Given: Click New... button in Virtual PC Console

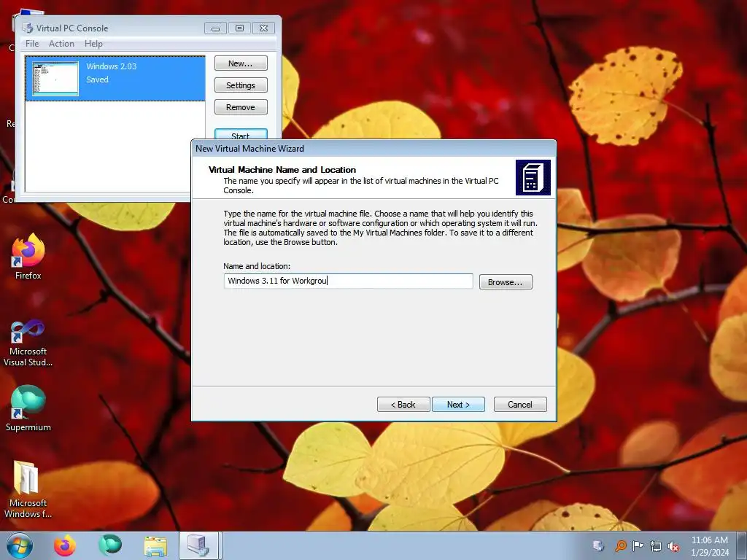Looking at the screenshot, I should click(x=241, y=63).
